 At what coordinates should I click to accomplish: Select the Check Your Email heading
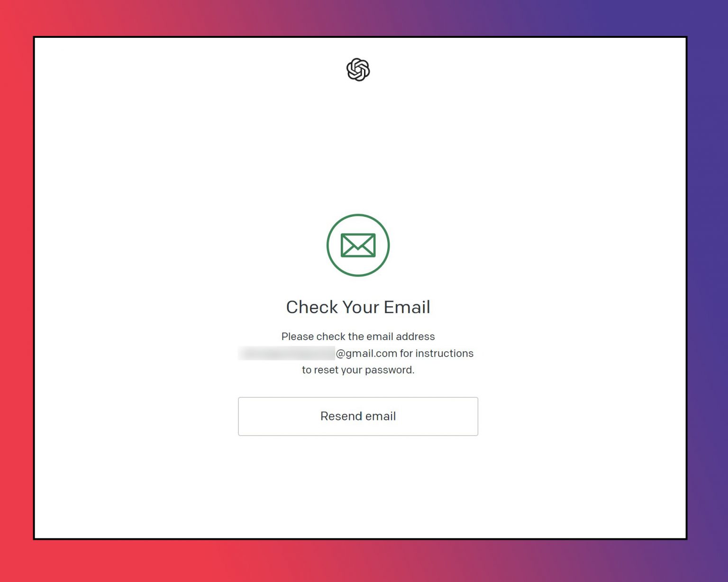point(358,307)
